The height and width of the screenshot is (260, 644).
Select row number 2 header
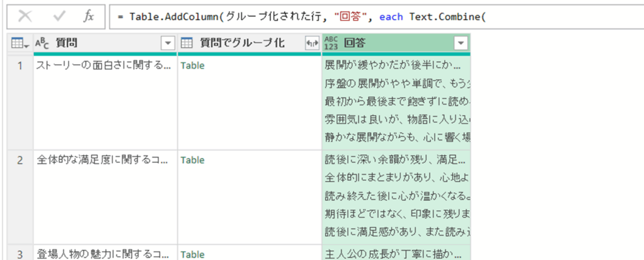tap(20, 160)
